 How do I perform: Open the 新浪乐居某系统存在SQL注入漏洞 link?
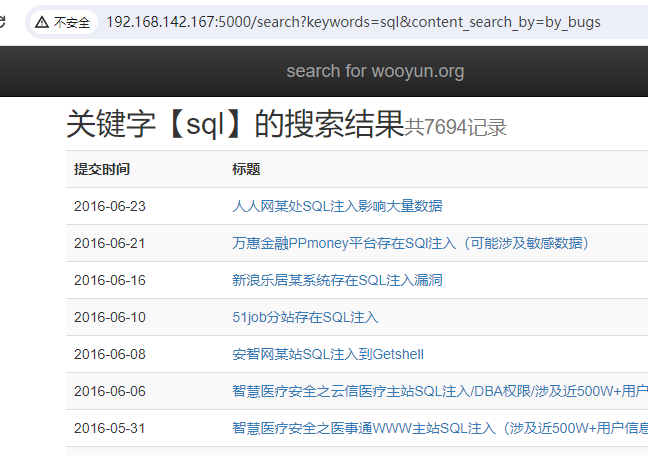(x=337, y=280)
